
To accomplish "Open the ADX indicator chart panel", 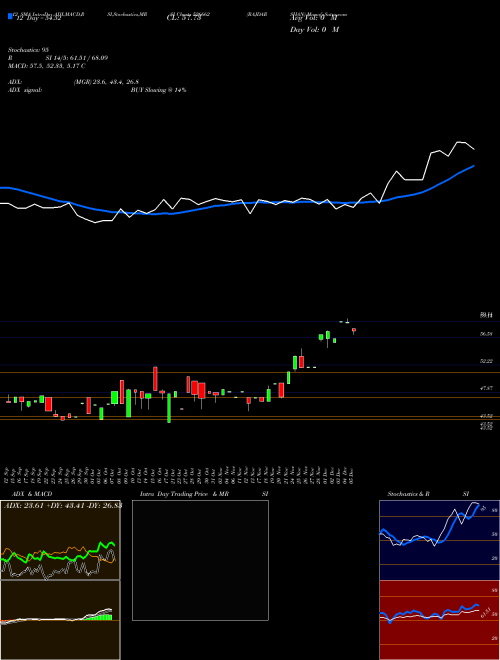I will tap(60, 540).
